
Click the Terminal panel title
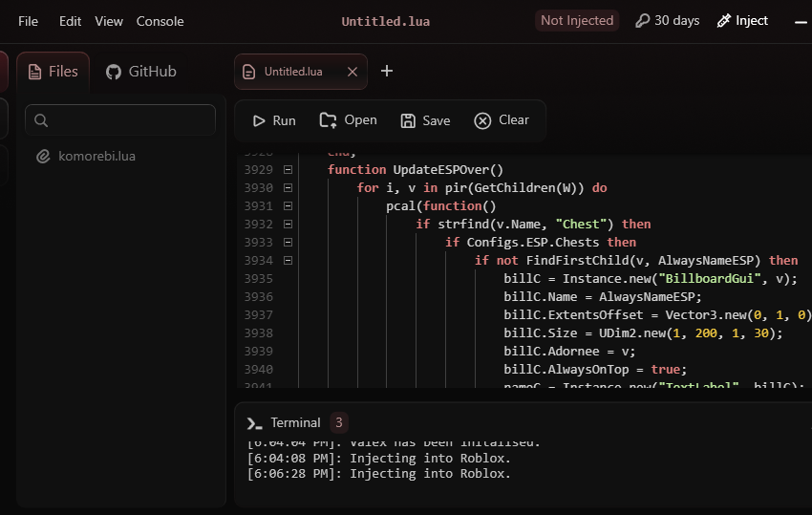tap(295, 422)
